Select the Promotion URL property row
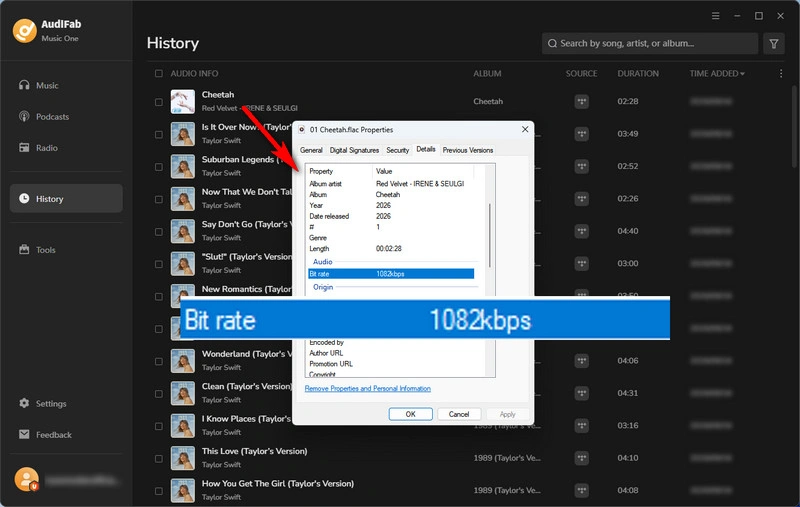The height and width of the screenshot is (507, 800). tap(391, 364)
